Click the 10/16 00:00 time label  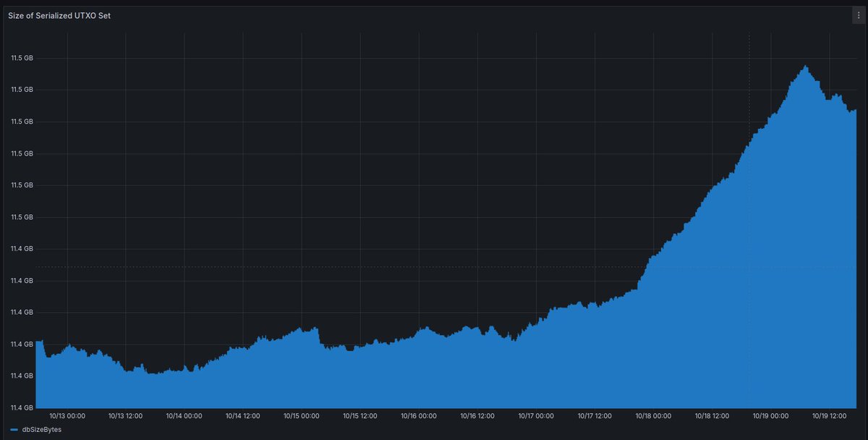[419, 416]
